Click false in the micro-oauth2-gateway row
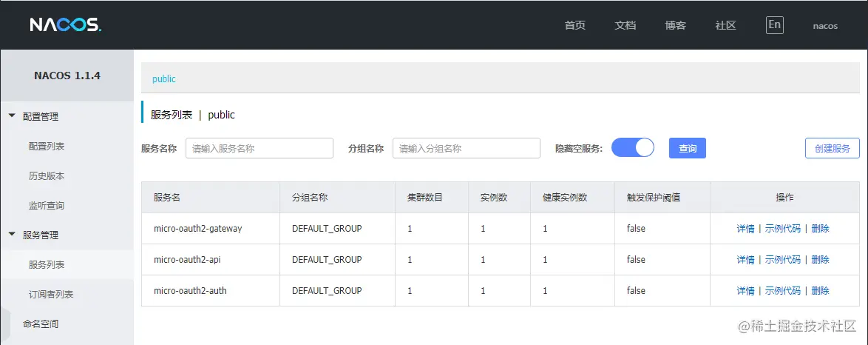The height and width of the screenshot is (345, 868). (636, 229)
